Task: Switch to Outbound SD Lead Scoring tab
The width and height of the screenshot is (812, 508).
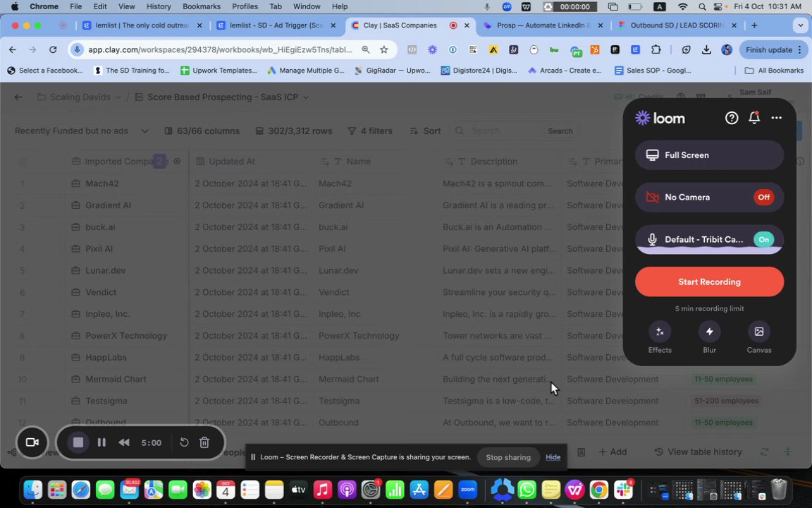Action: point(677,25)
